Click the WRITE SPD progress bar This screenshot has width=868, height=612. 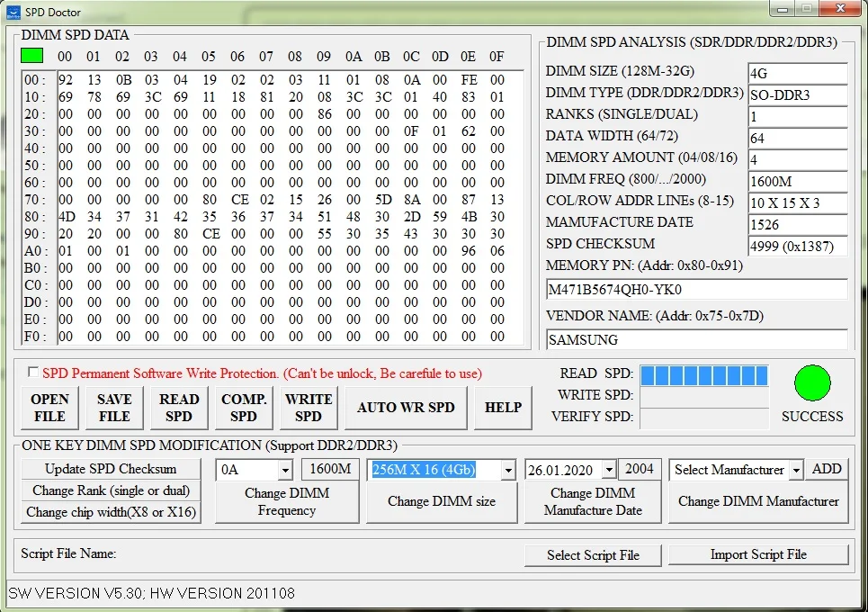click(x=704, y=397)
